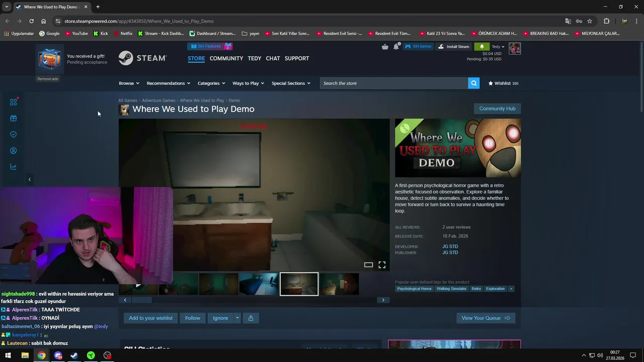Image resolution: width=644 pixels, height=362 pixels.
Task: Click the browser reload button
Action: coord(31,21)
